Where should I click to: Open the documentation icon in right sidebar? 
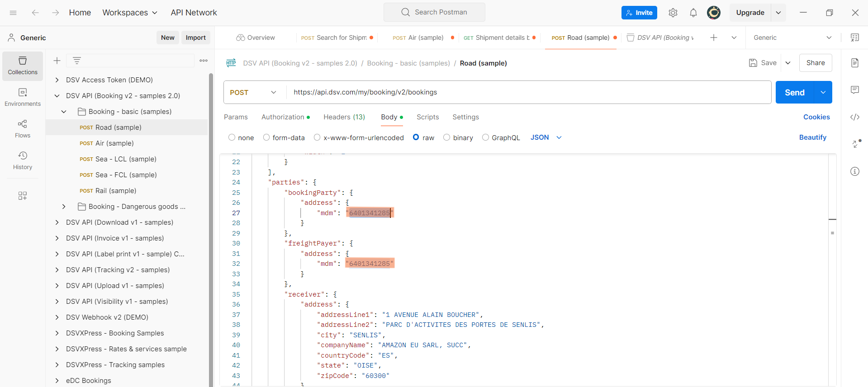(854, 63)
